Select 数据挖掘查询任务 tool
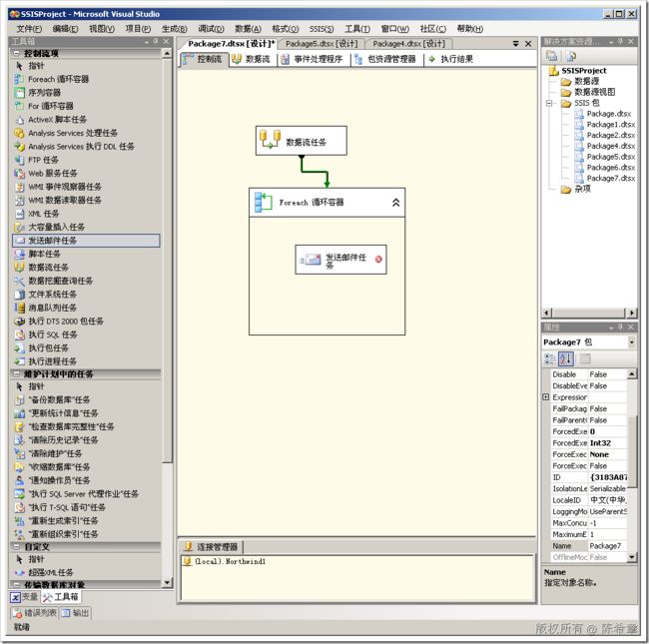Image resolution: width=649 pixels, height=644 pixels. pyautogui.click(x=86, y=281)
